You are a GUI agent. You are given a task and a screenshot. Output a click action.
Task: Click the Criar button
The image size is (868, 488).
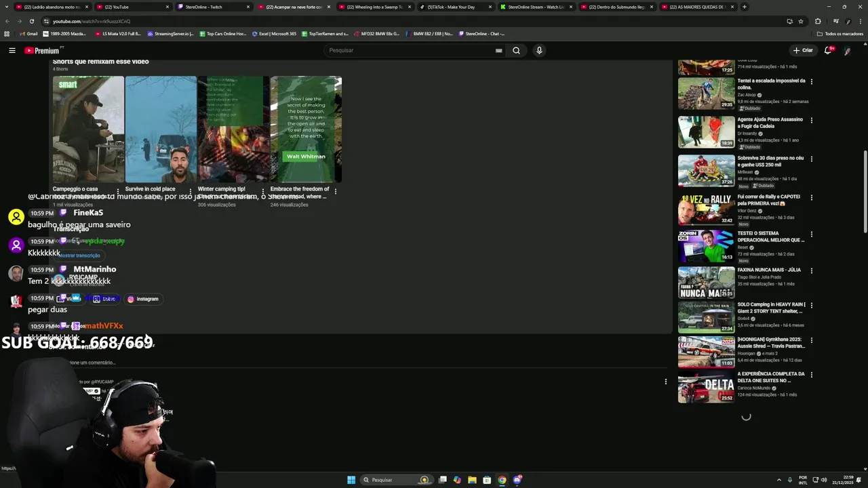point(803,50)
